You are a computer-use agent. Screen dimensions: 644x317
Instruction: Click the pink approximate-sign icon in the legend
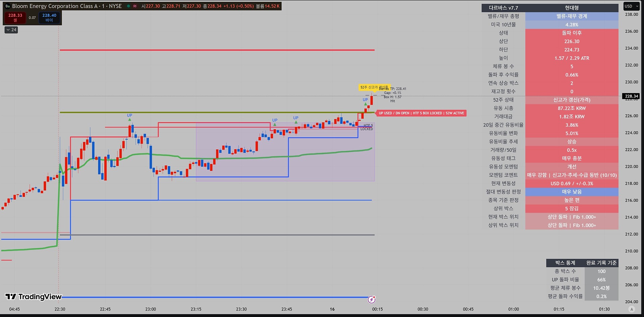(x=135, y=6)
